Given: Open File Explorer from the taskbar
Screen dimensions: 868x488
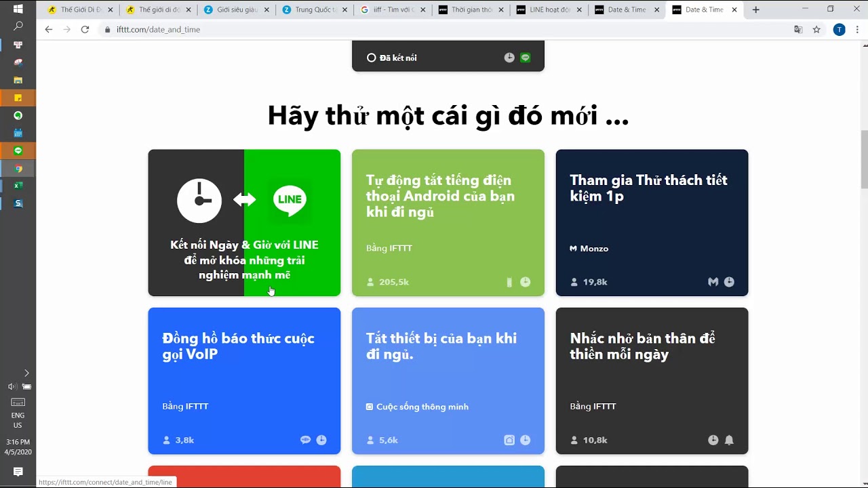Looking at the screenshot, I should (x=18, y=80).
